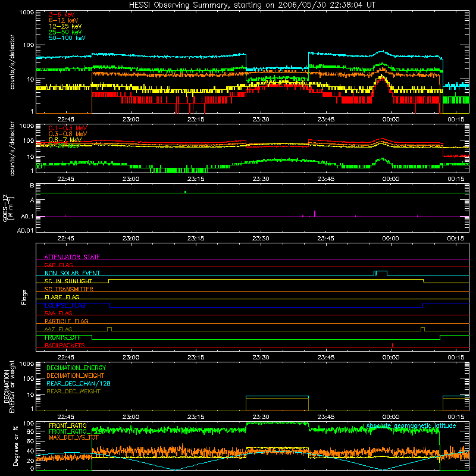
Task: Click the GAP_FLAG label
Action: click(58, 265)
